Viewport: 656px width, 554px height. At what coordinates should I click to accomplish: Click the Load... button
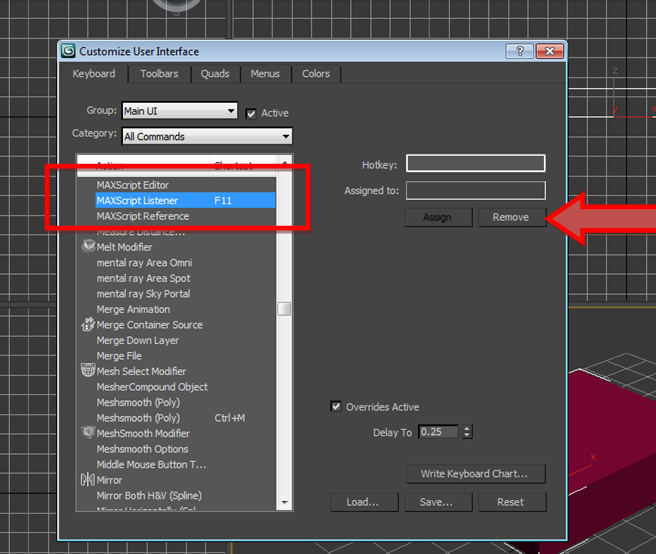364,502
